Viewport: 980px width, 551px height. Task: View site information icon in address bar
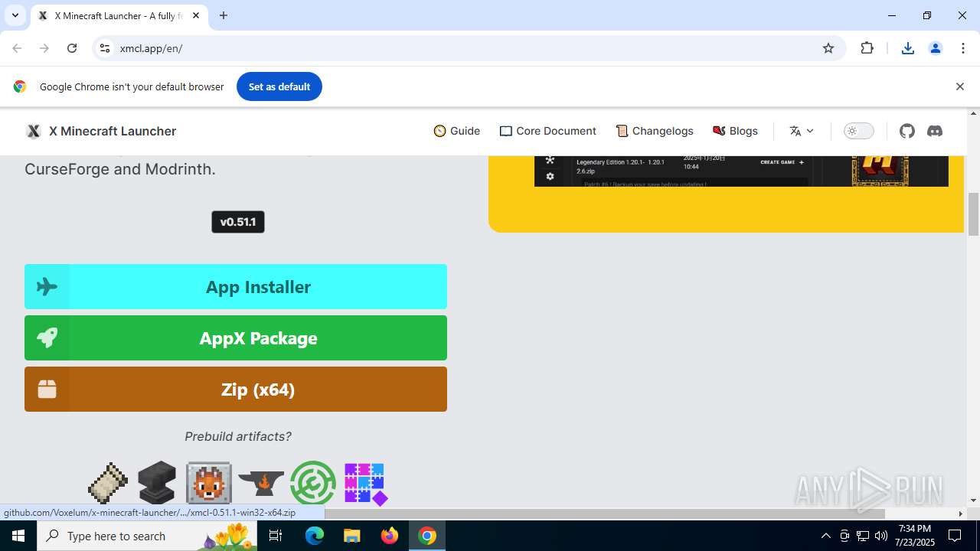[x=104, y=48]
